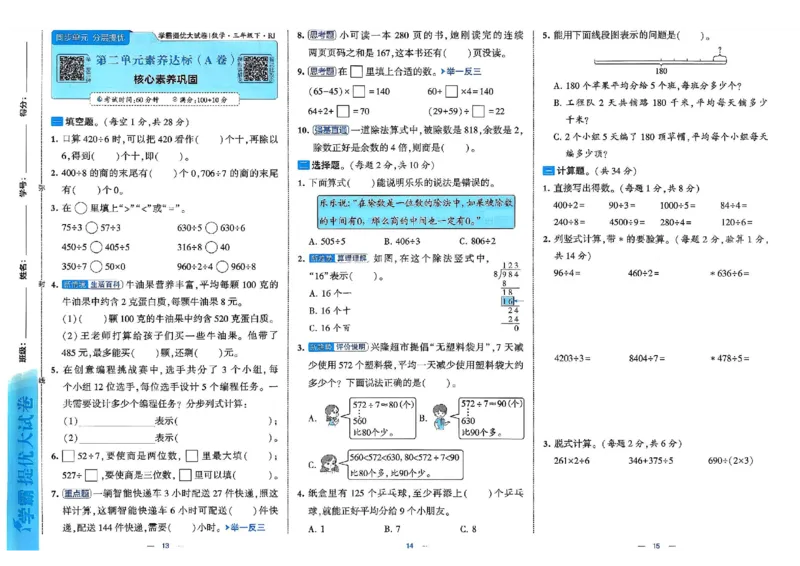
Task: Choose option A. 505÷5
Action: click(x=327, y=241)
